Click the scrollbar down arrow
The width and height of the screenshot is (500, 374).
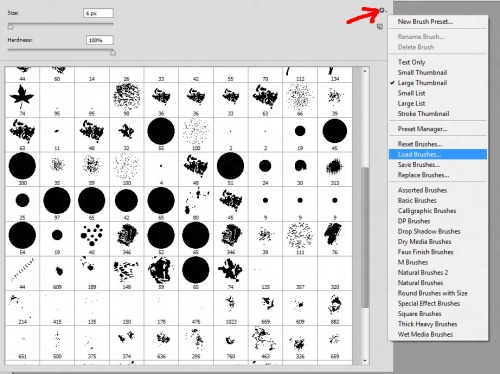coord(365,361)
